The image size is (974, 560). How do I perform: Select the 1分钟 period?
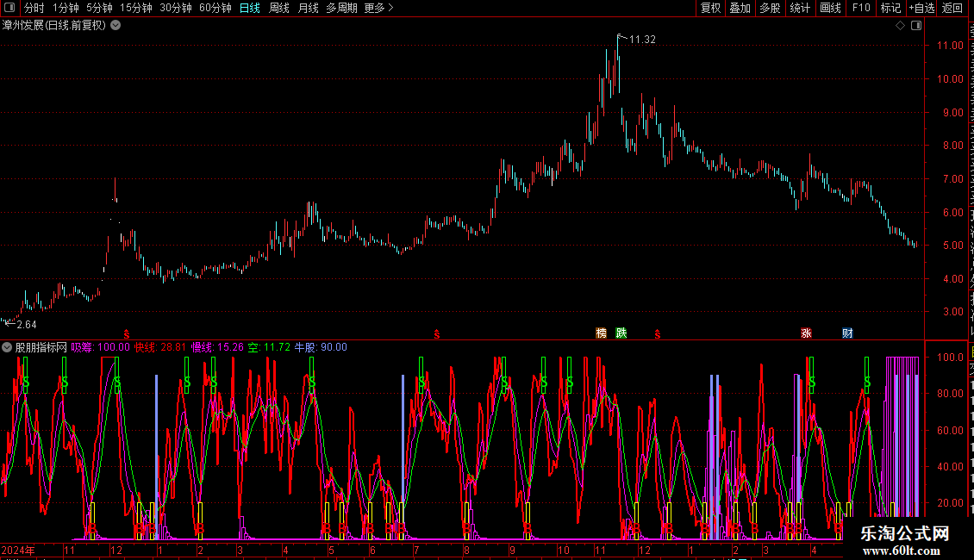[x=66, y=8]
